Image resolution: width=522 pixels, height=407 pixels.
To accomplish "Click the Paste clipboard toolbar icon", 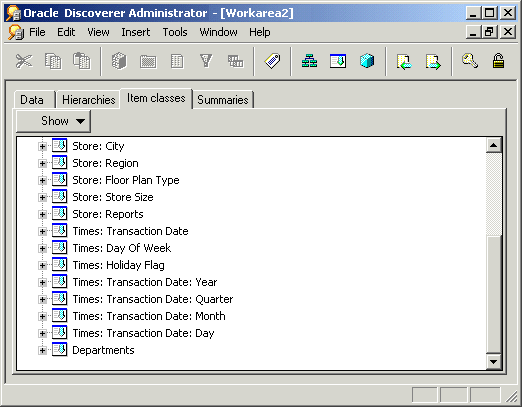I will 82,61.
